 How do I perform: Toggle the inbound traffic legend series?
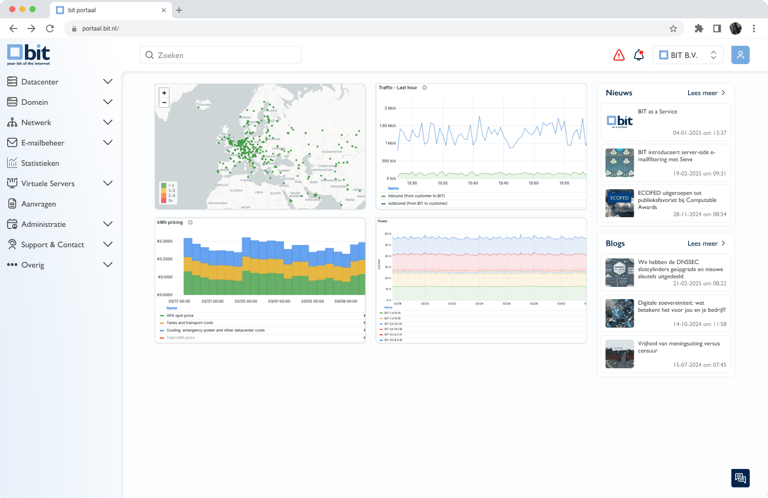[x=416, y=196]
